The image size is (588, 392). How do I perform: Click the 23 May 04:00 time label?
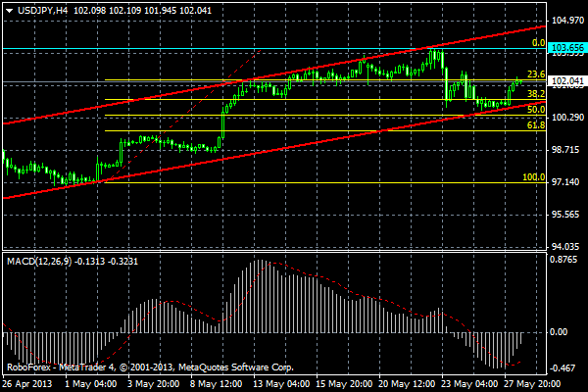coord(469,384)
